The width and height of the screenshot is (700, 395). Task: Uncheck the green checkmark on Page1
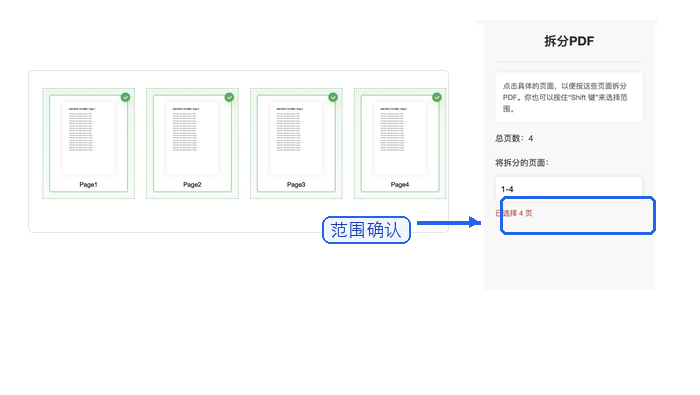click(x=125, y=97)
